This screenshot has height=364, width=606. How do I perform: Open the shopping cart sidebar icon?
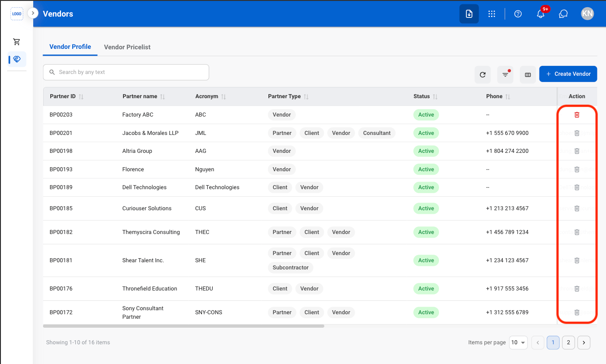[x=17, y=42]
